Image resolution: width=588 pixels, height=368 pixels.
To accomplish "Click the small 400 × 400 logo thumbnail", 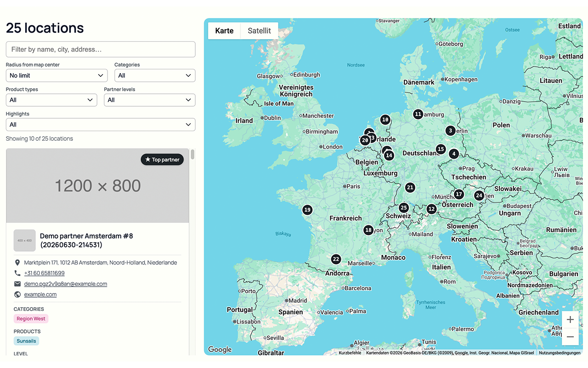I will pyautogui.click(x=24, y=241).
